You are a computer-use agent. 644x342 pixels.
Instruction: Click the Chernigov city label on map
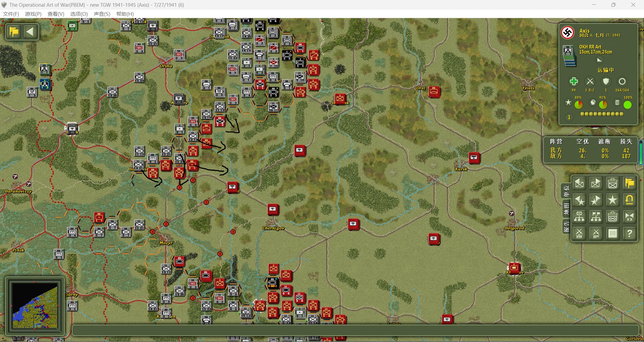click(x=273, y=228)
